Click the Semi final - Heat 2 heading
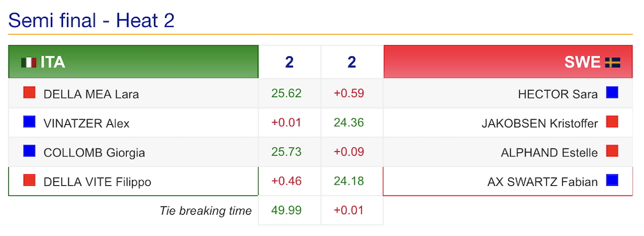 [x=91, y=20]
